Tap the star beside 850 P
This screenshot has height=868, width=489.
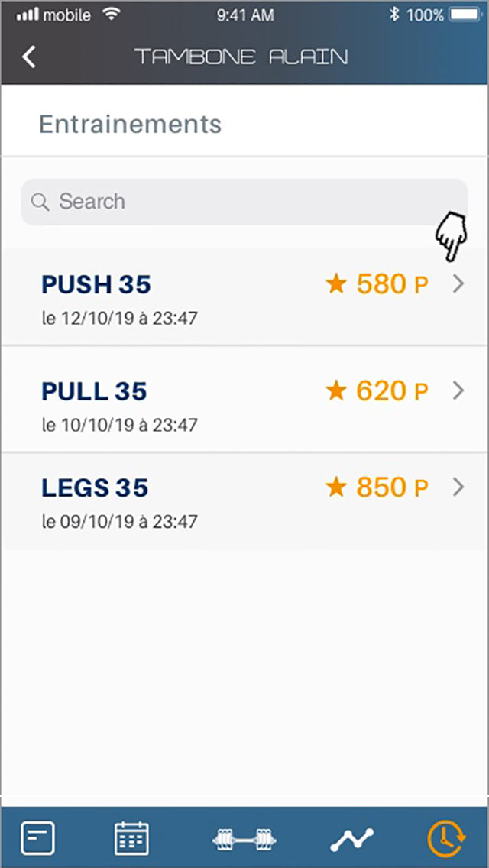[x=336, y=487]
